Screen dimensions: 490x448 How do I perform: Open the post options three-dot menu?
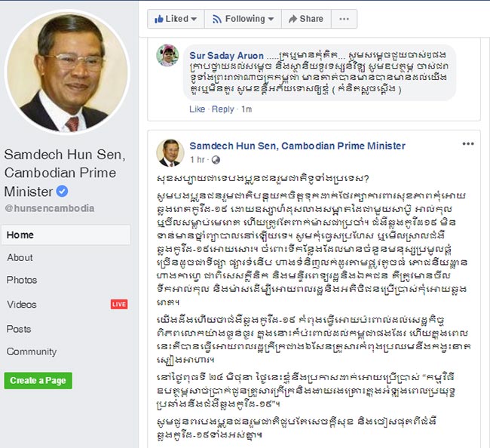coord(468,144)
